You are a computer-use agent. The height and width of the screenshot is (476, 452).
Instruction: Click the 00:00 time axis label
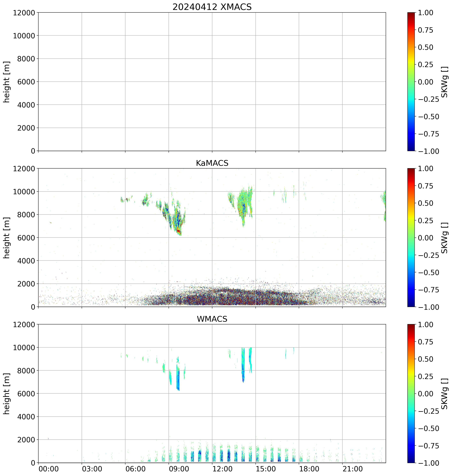49,469
